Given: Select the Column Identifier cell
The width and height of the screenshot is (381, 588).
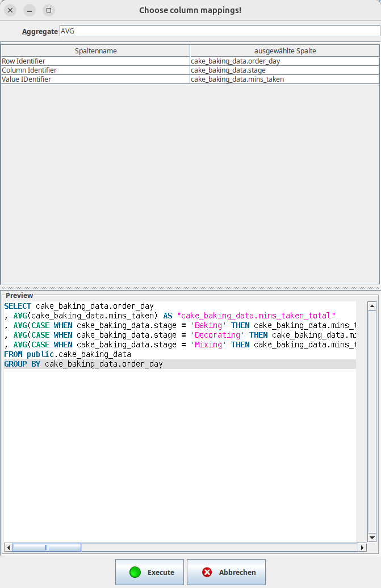Looking at the screenshot, I should click(x=95, y=70).
